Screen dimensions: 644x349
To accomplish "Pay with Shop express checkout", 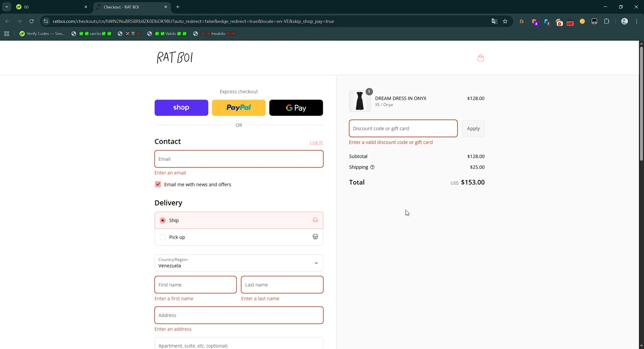I will (181, 108).
